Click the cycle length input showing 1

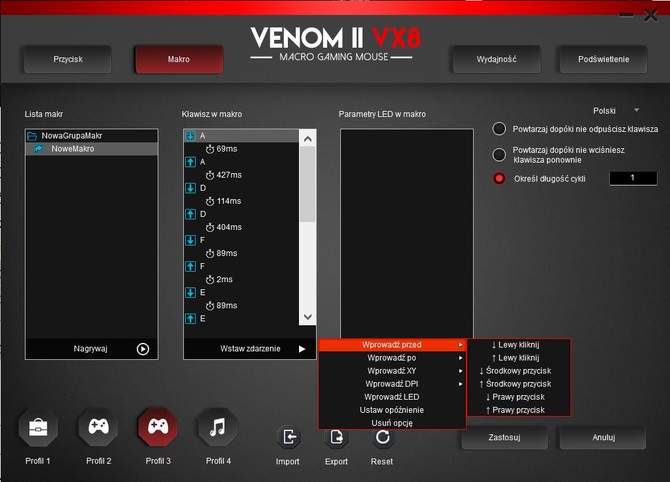[633, 178]
